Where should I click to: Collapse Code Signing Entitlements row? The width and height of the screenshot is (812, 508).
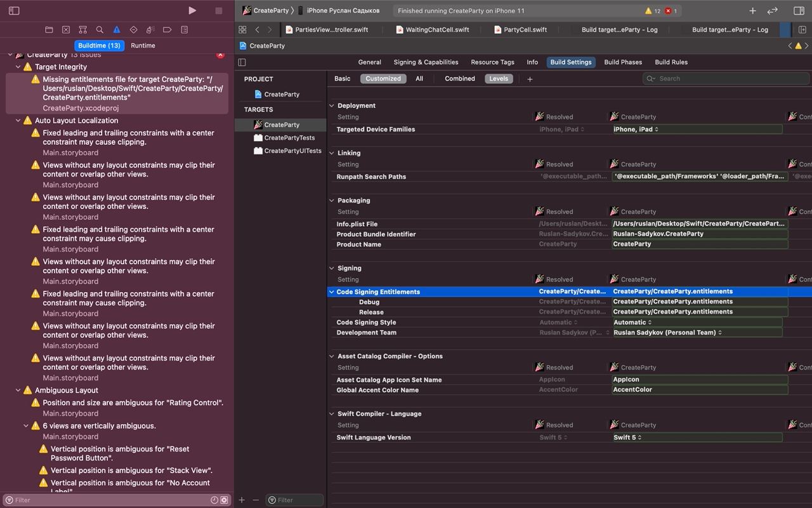pos(331,292)
